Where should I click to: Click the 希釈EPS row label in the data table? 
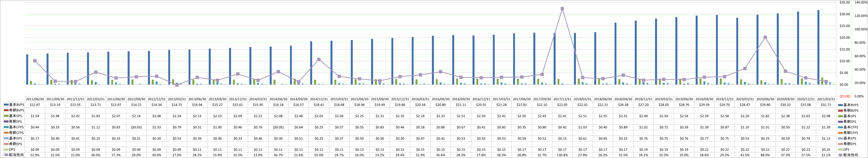click(x=16, y=144)
